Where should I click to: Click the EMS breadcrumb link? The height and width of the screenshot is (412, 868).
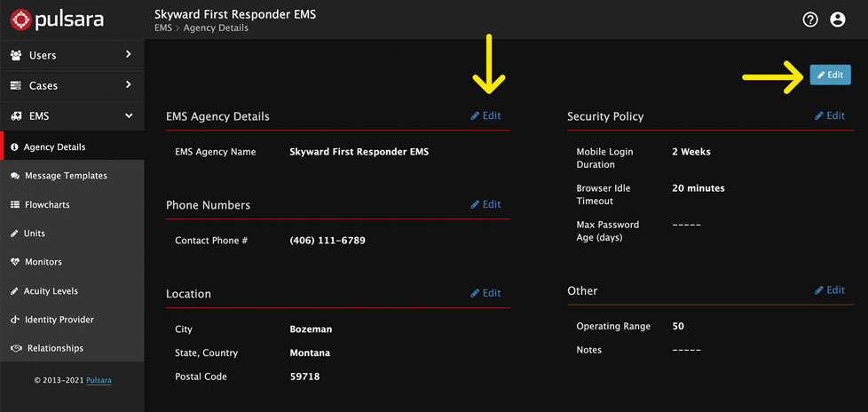click(x=163, y=28)
